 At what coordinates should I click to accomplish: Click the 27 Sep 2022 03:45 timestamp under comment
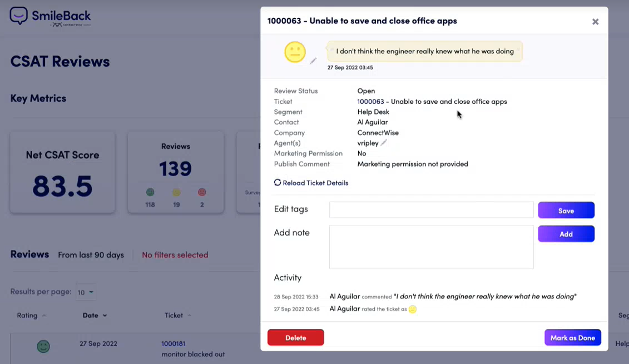pos(350,67)
